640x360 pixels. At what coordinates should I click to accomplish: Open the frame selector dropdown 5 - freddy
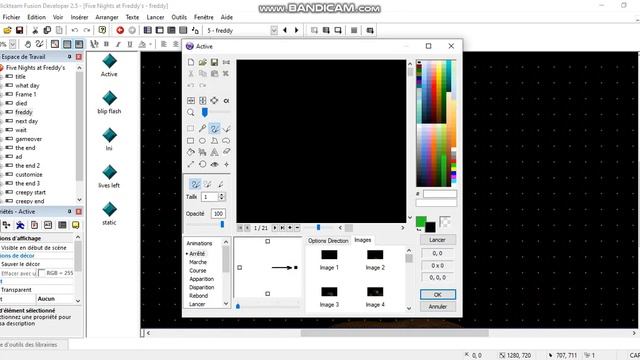tap(274, 30)
